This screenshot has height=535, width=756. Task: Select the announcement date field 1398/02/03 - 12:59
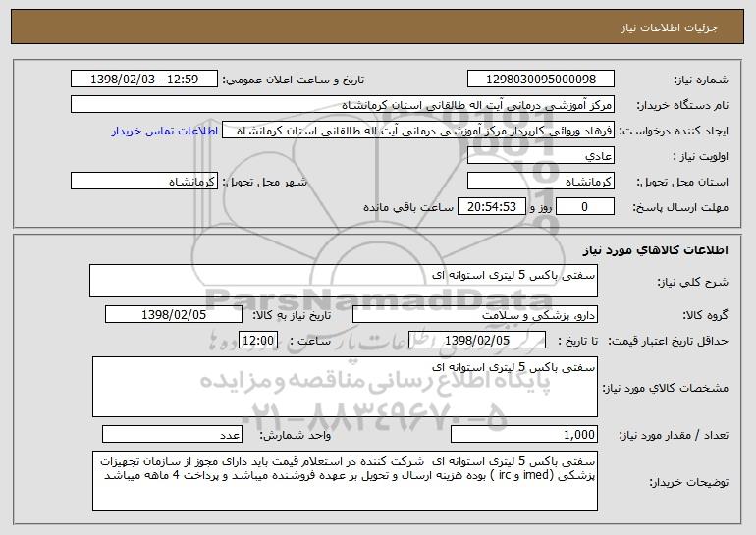point(144,79)
